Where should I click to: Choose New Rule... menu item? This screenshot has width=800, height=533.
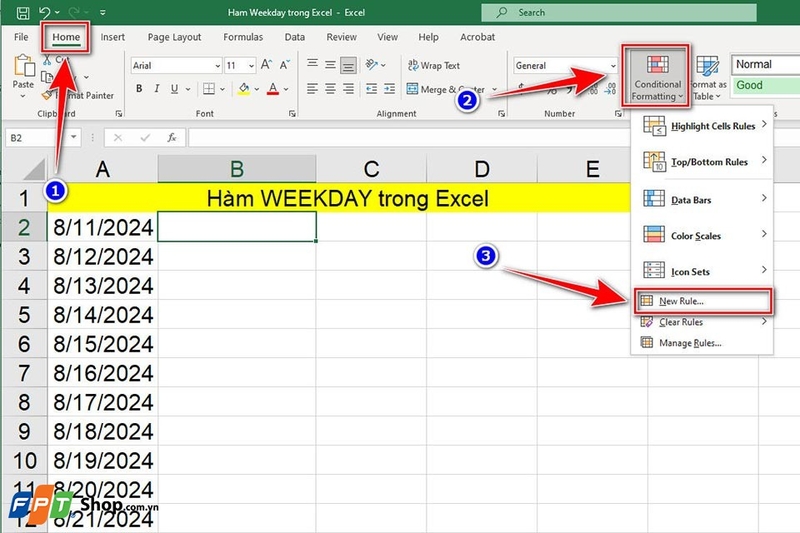(703, 301)
